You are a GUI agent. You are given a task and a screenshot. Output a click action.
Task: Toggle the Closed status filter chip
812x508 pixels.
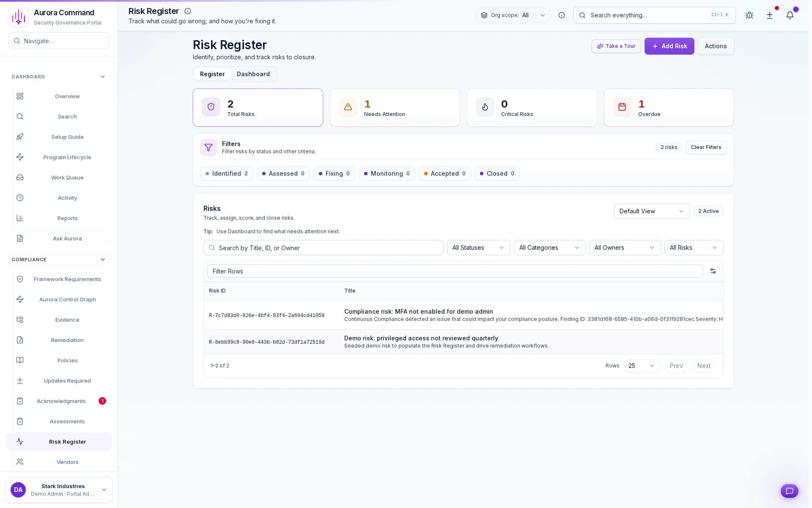tap(497, 174)
